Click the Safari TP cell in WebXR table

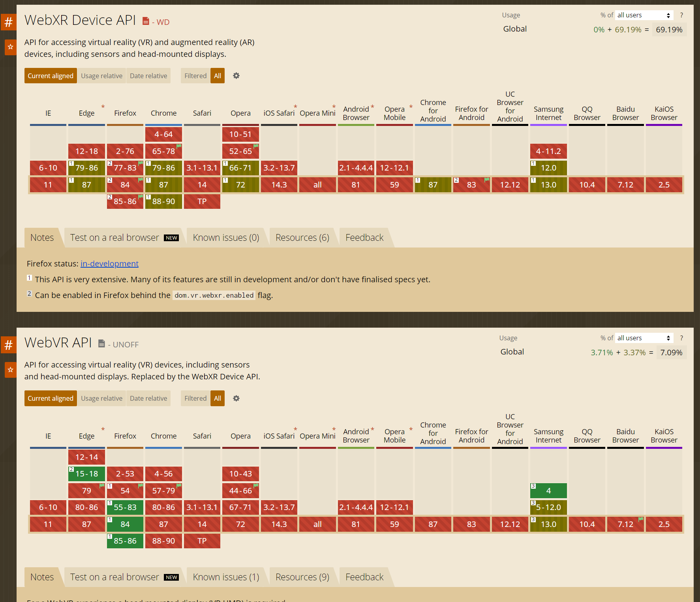tap(202, 201)
